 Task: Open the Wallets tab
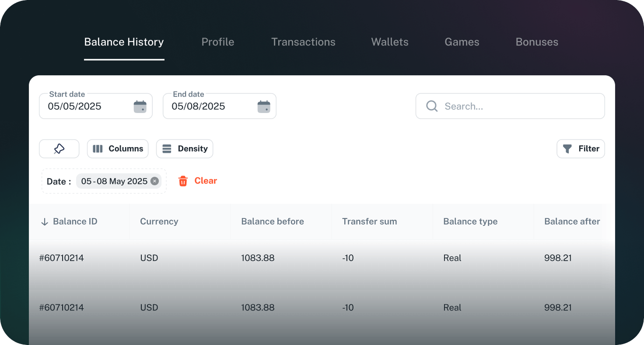(389, 42)
